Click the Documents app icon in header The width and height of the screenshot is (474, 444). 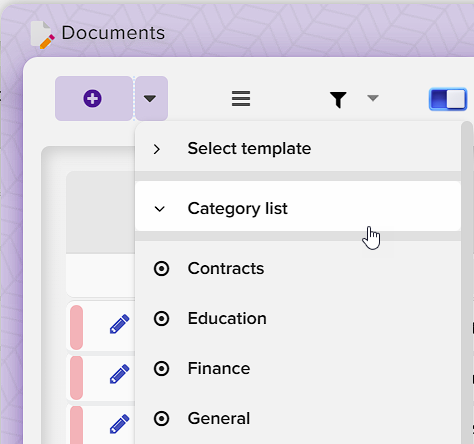click(42, 35)
